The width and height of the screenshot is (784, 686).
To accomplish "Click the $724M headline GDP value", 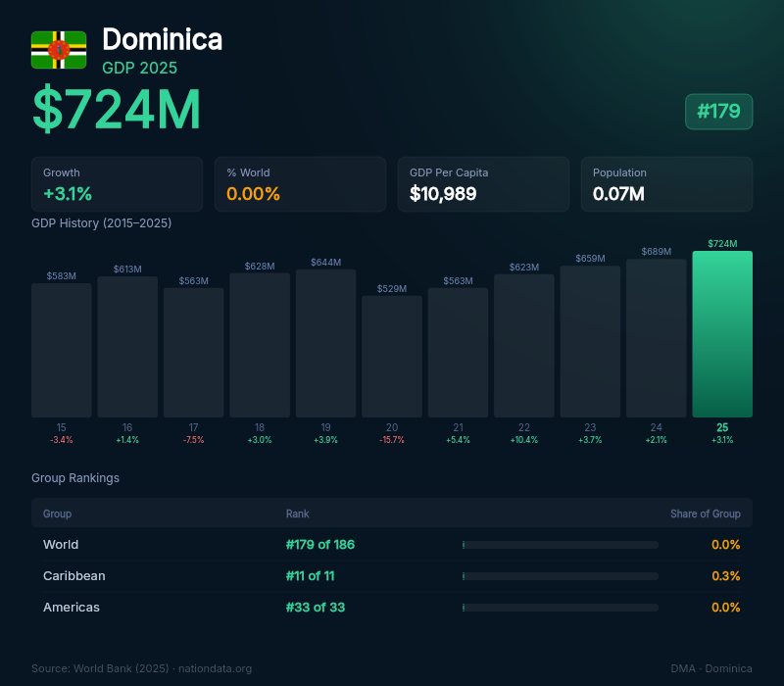I will [x=117, y=109].
